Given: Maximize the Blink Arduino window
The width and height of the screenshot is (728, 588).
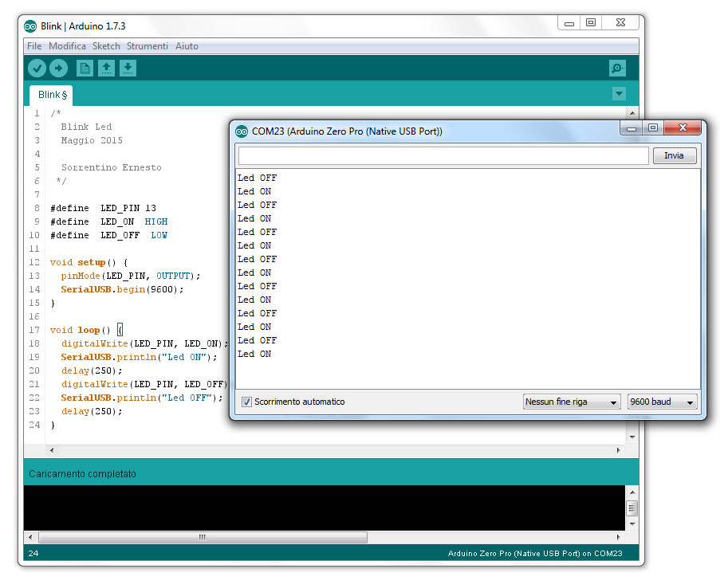Looking at the screenshot, I should click(591, 23).
